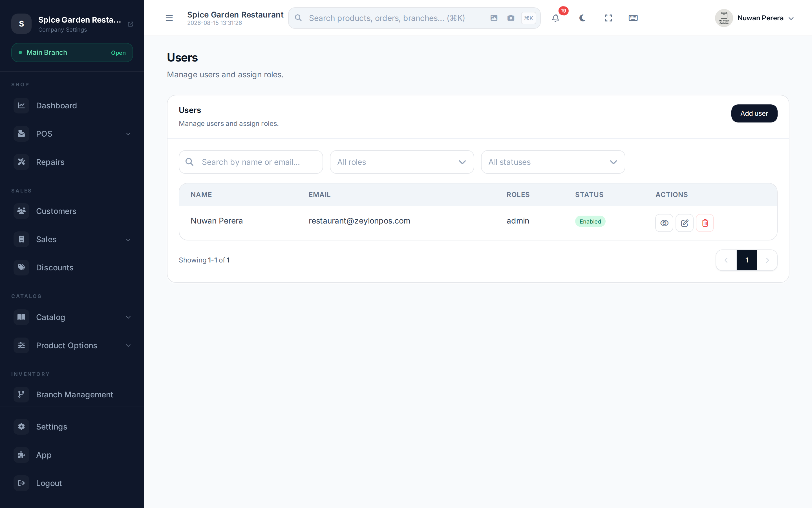Open Settings from sidebar
The width and height of the screenshot is (812, 508).
(72, 427)
